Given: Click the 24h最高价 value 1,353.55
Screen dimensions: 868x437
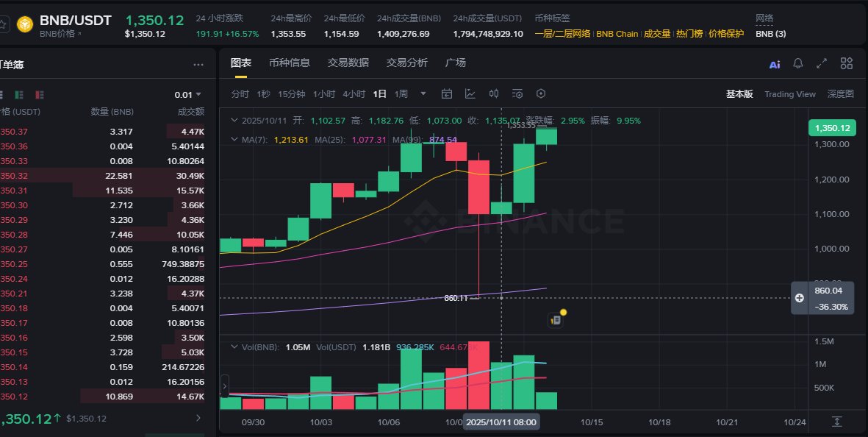Looking at the screenshot, I should click(288, 34).
